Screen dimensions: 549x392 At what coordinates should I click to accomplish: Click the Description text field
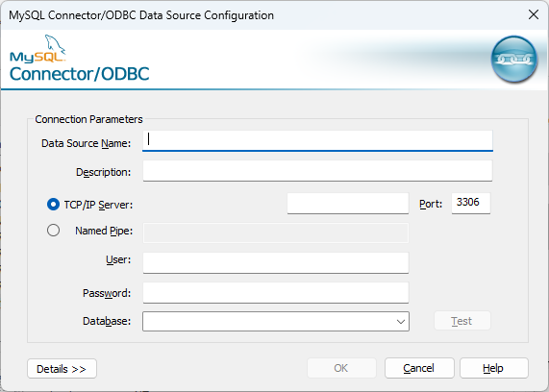click(x=317, y=171)
